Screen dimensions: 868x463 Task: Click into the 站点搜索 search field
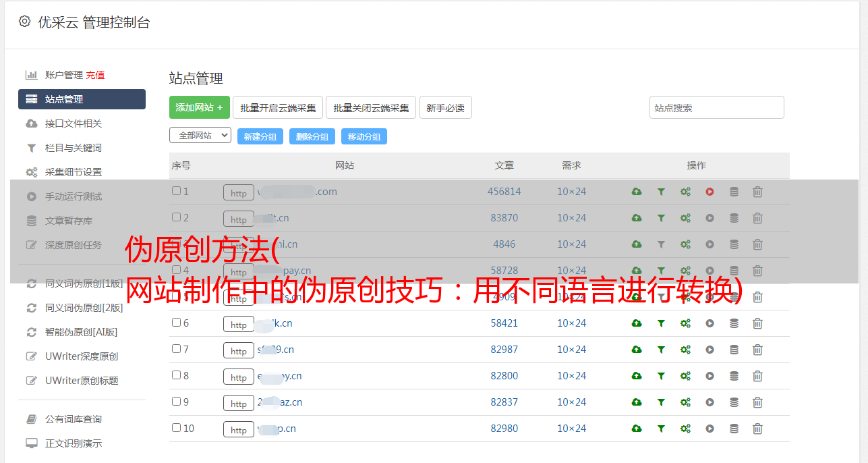(717, 107)
